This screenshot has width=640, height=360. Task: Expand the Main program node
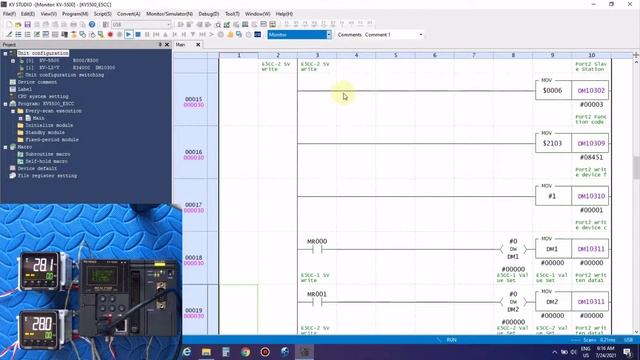tap(21, 118)
